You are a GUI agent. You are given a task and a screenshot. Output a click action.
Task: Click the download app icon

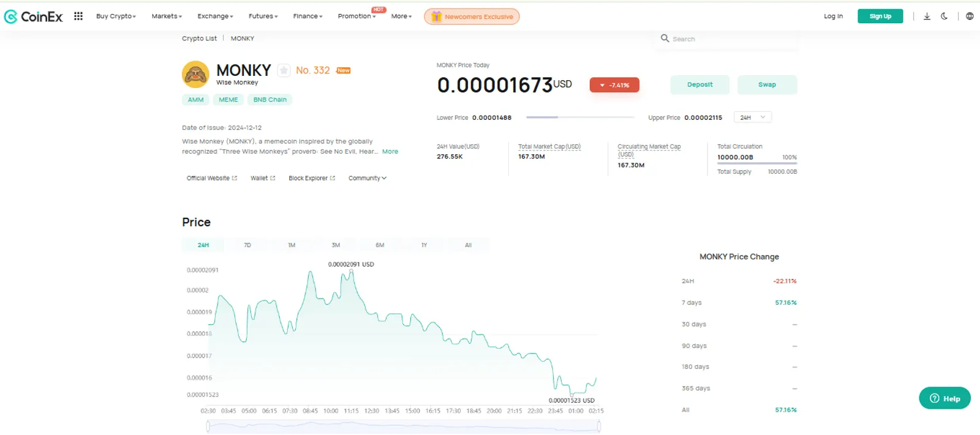927,17
